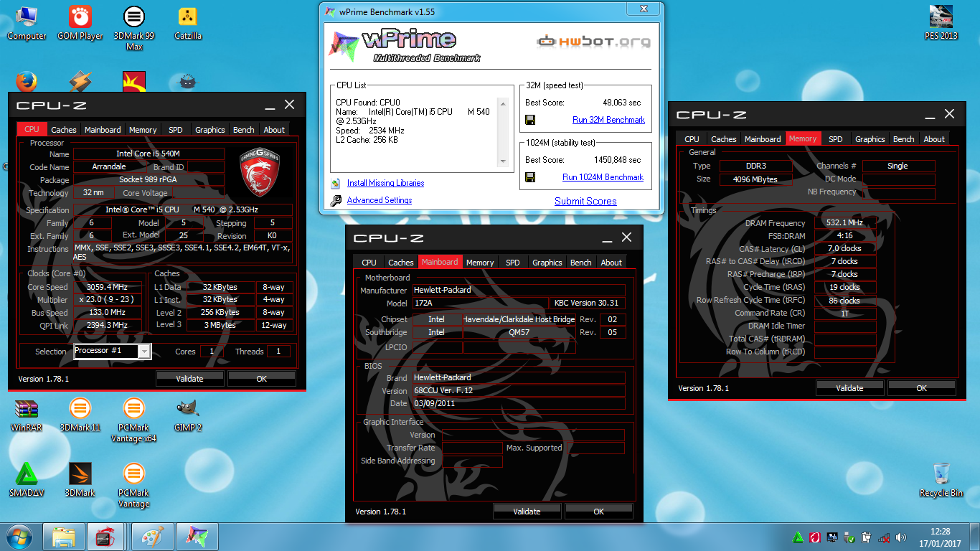Image resolution: width=980 pixels, height=551 pixels.
Task: Select the Firefox desktop icon
Action: 27,81
